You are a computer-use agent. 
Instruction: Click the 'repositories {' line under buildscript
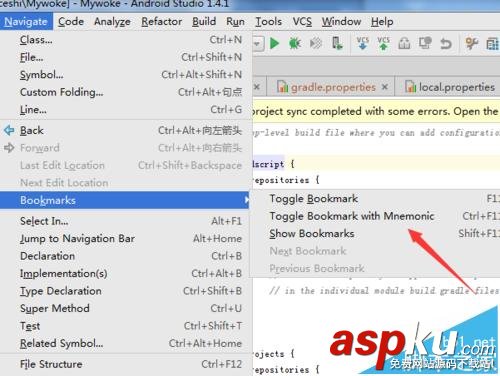[285, 180]
